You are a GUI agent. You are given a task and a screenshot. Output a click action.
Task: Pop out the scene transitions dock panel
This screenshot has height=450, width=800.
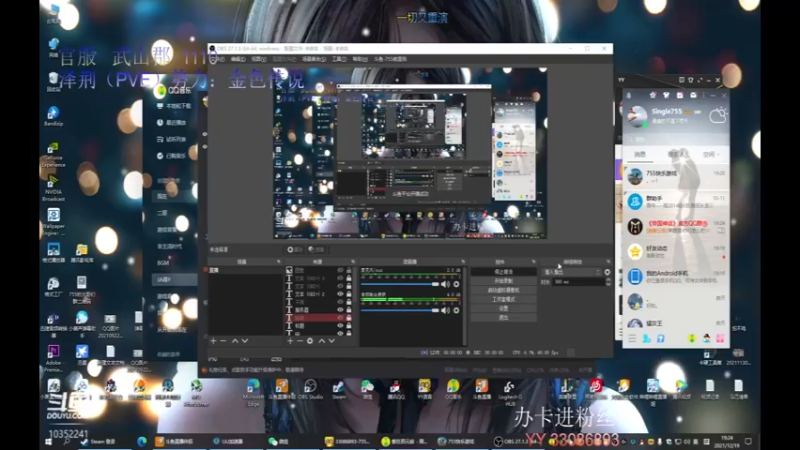pos(608,262)
